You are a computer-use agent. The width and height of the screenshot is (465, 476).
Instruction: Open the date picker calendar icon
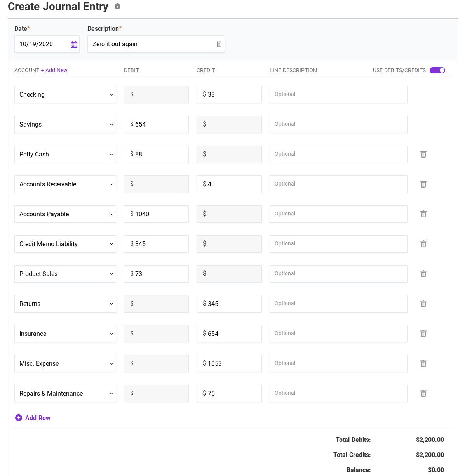74,44
